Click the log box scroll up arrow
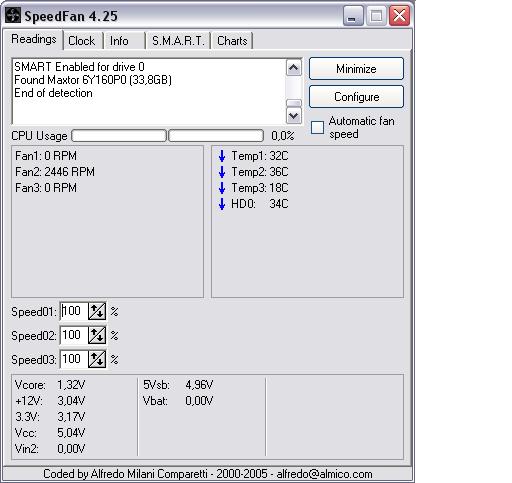 [294, 68]
